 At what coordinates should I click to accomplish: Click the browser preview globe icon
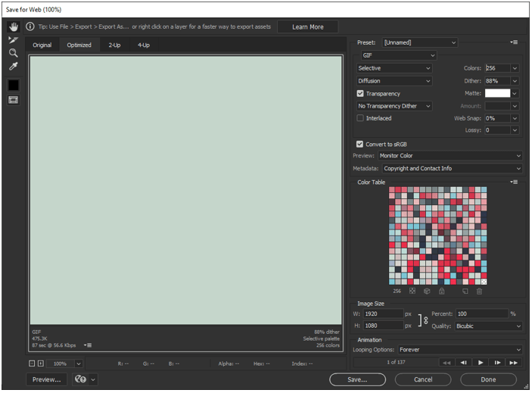point(80,379)
